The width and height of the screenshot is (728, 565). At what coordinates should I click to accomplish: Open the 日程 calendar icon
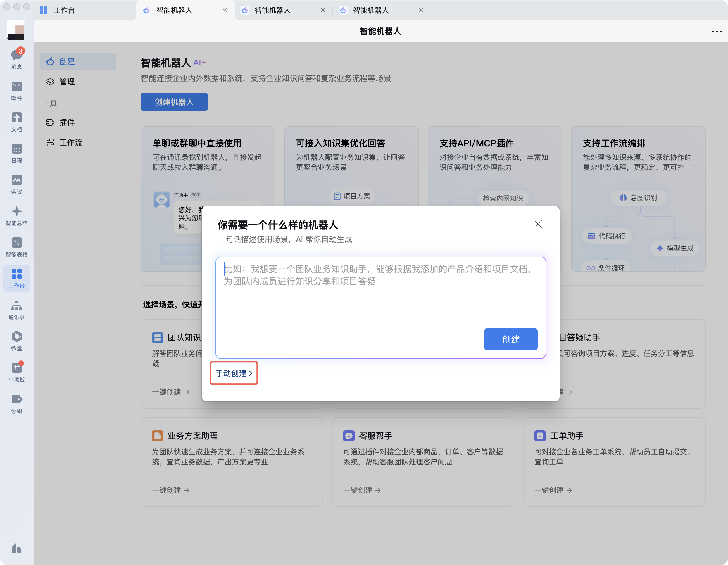tap(16, 149)
